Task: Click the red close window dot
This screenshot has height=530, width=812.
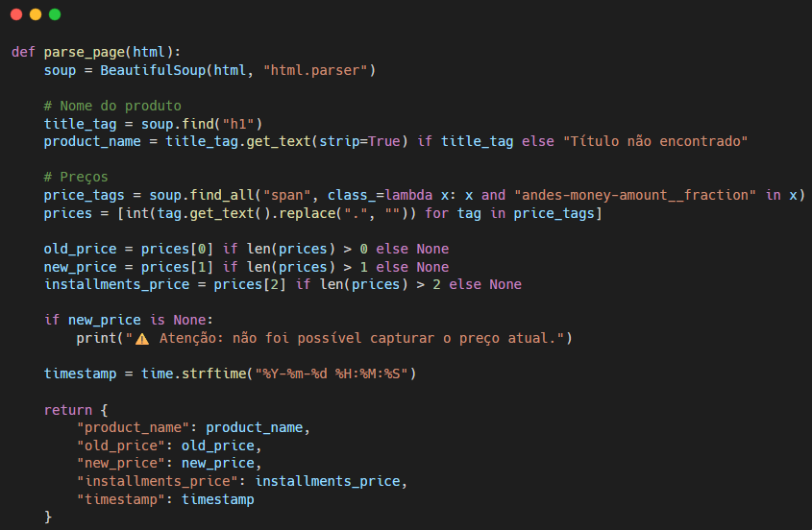Action: 16,14
